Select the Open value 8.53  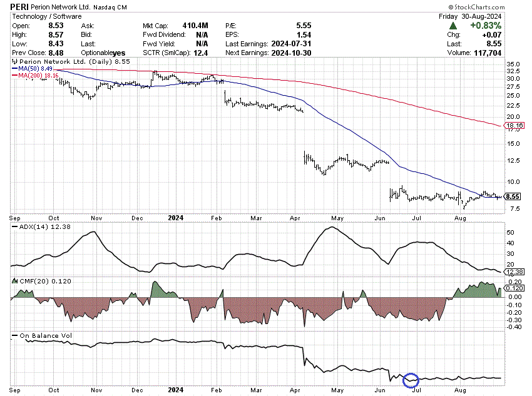point(56,26)
